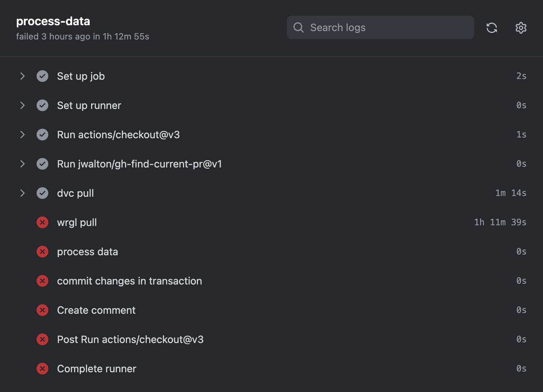Click the magnifier icon in search box

pyautogui.click(x=299, y=27)
